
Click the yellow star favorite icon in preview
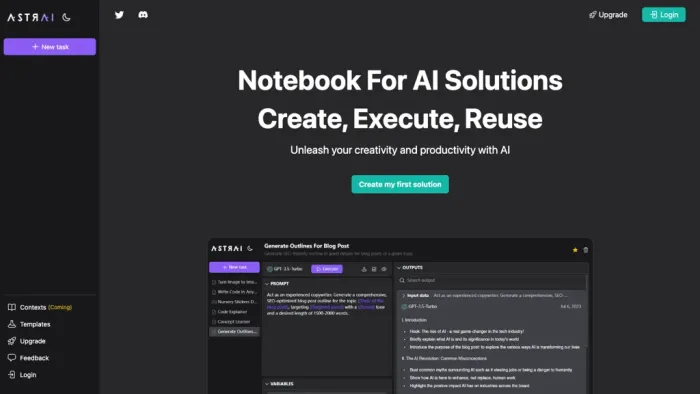tap(575, 250)
